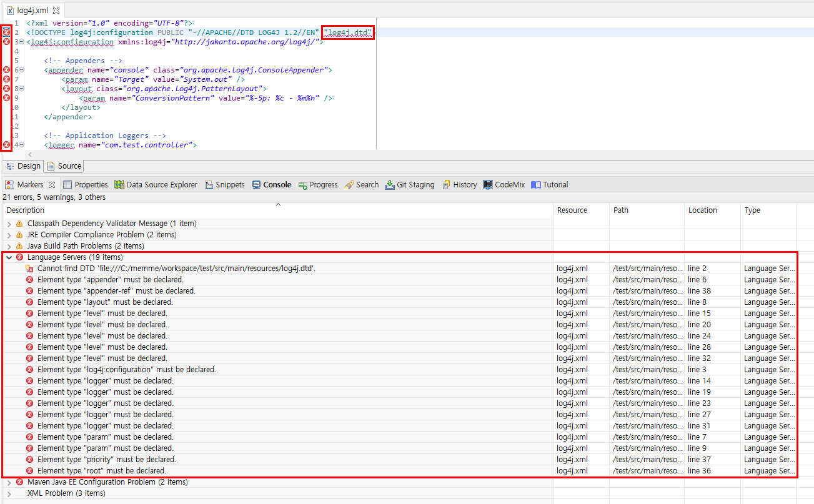This screenshot has width=814, height=504.
Task: Collapse the layout fold at line 8
Action: pyautogui.click(x=22, y=89)
